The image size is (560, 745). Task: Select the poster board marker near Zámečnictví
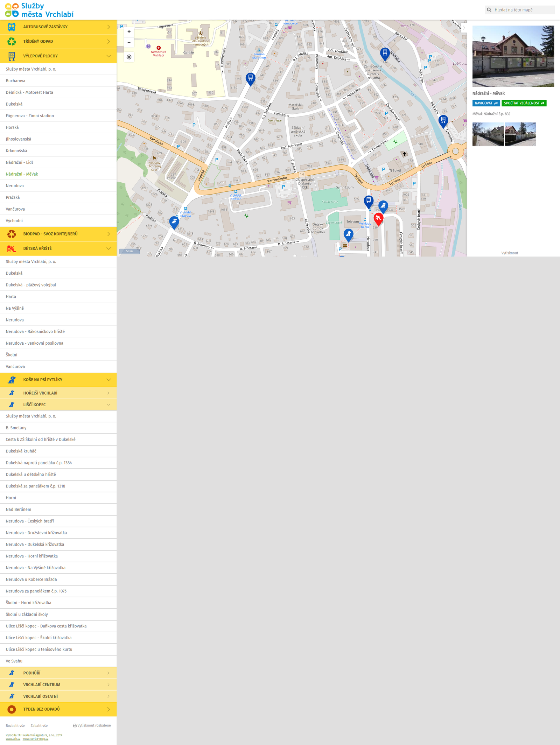[x=385, y=54]
